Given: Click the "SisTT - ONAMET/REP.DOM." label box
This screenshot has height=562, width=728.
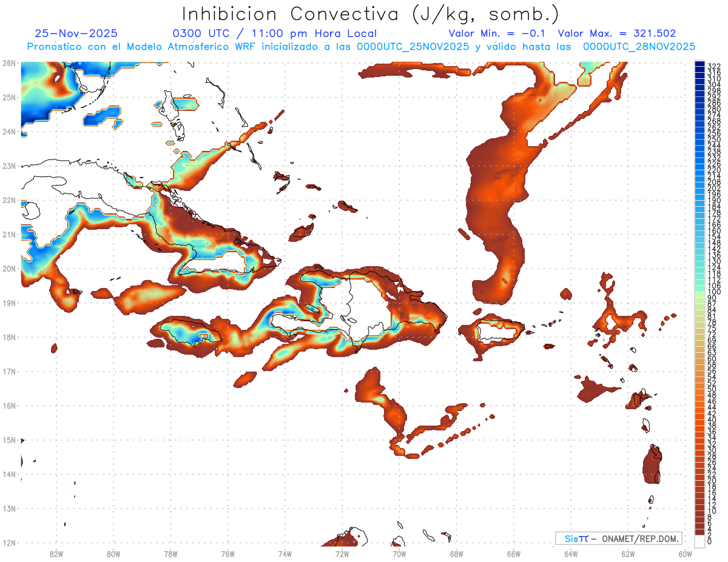Looking at the screenshot, I should (619, 538).
